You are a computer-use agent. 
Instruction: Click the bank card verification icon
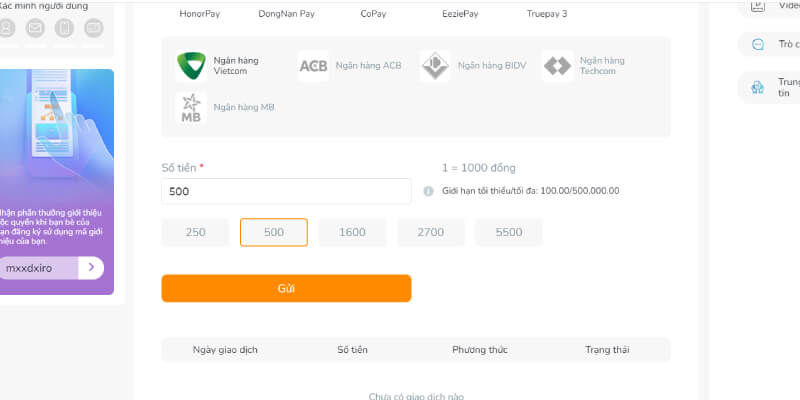(x=94, y=28)
